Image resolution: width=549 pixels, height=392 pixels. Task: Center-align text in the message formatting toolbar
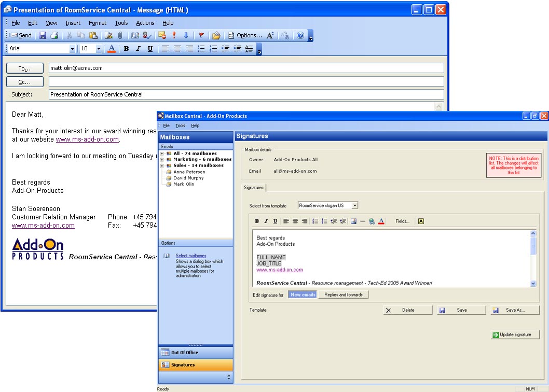(x=177, y=49)
